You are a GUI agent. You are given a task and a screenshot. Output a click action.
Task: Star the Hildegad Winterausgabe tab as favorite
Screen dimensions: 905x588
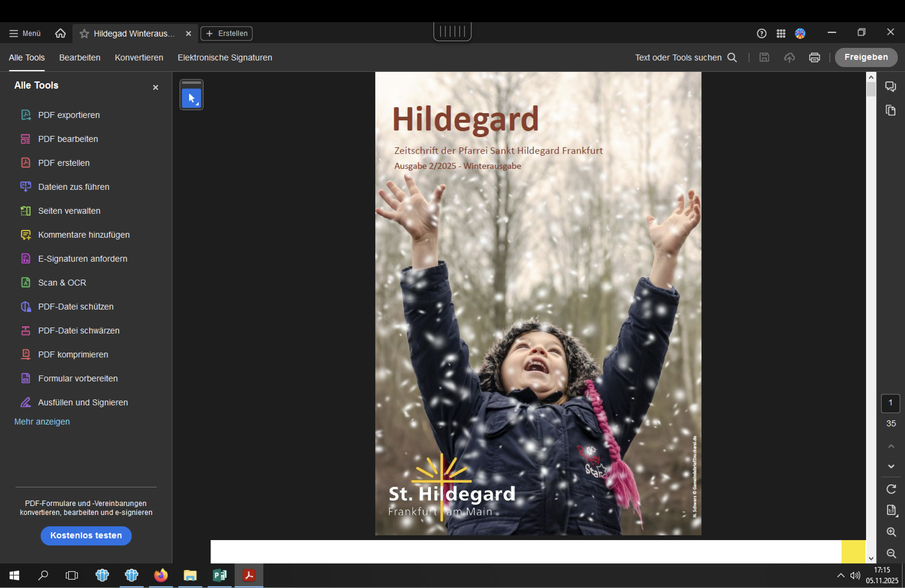[84, 34]
